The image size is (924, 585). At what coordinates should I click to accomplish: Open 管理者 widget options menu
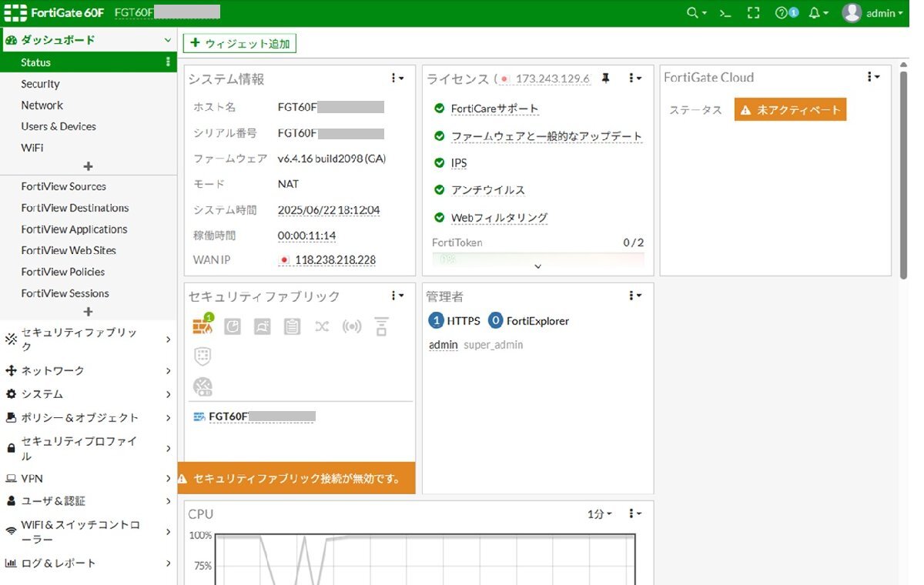coord(635,296)
